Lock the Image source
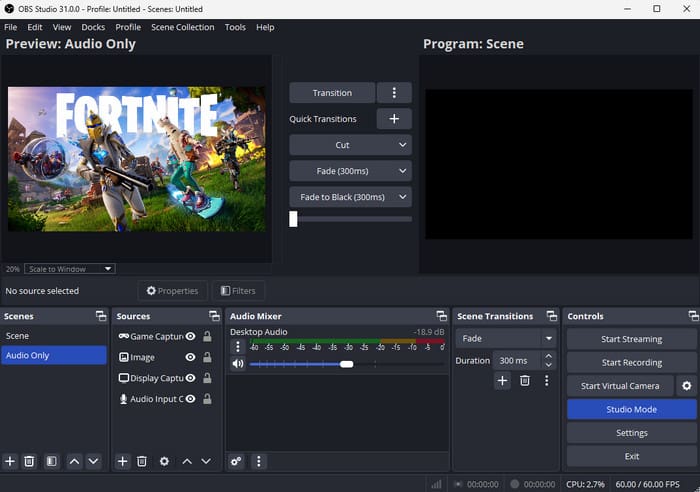Image resolution: width=700 pixels, height=492 pixels. click(207, 357)
